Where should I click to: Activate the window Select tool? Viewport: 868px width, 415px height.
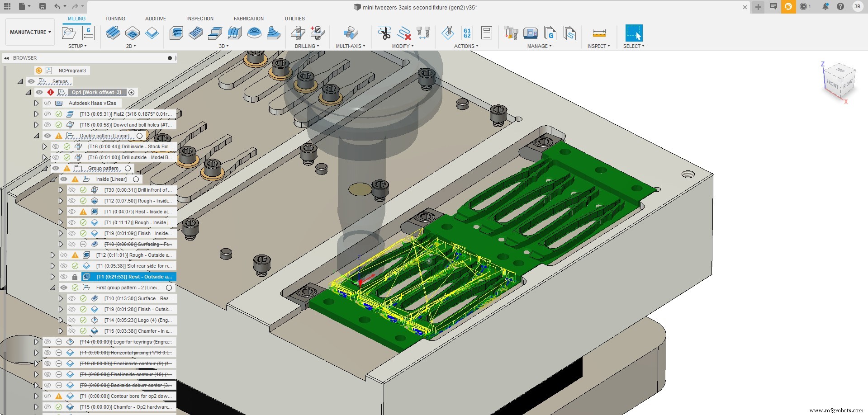633,33
